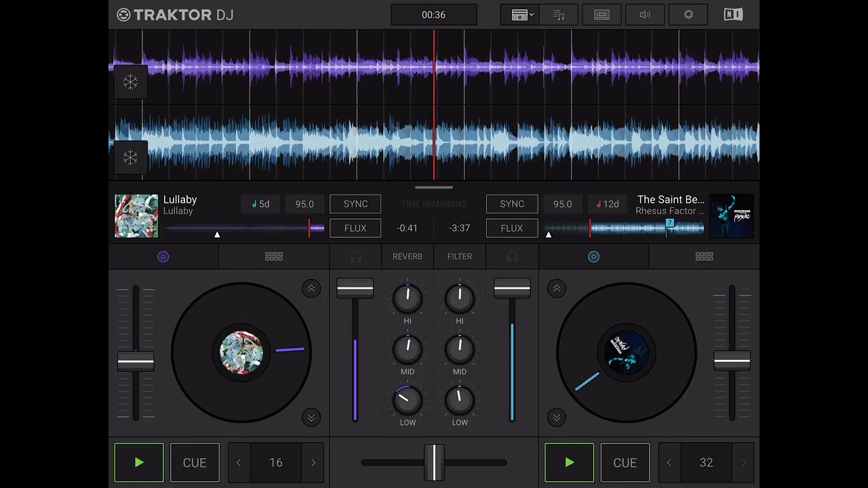Open the audio output speaker icon
This screenshot has height=488, width=868.
[645, 15]
